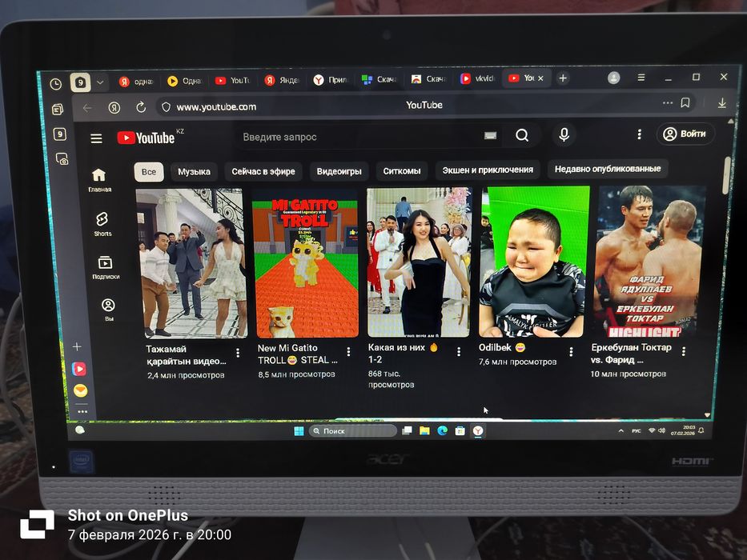This screenshot has width=747, height=560.
Task: Go back with the browser back arrow
Action: coord(87,108)
